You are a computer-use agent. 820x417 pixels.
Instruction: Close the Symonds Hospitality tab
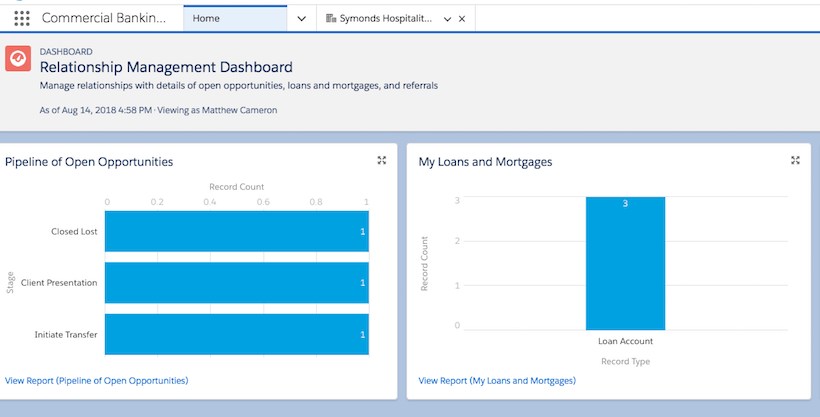point(461,19)
